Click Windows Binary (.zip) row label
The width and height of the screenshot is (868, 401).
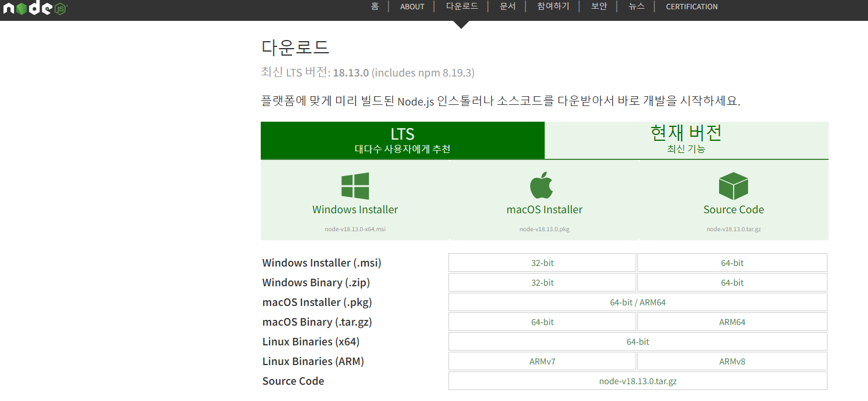(x=316, y=282)
